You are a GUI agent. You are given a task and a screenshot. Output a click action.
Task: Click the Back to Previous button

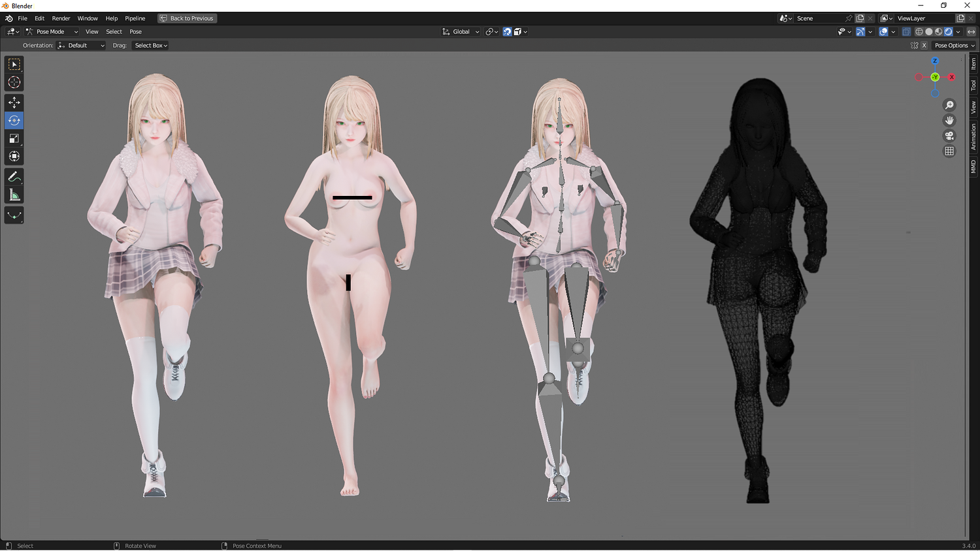(187, 18)
